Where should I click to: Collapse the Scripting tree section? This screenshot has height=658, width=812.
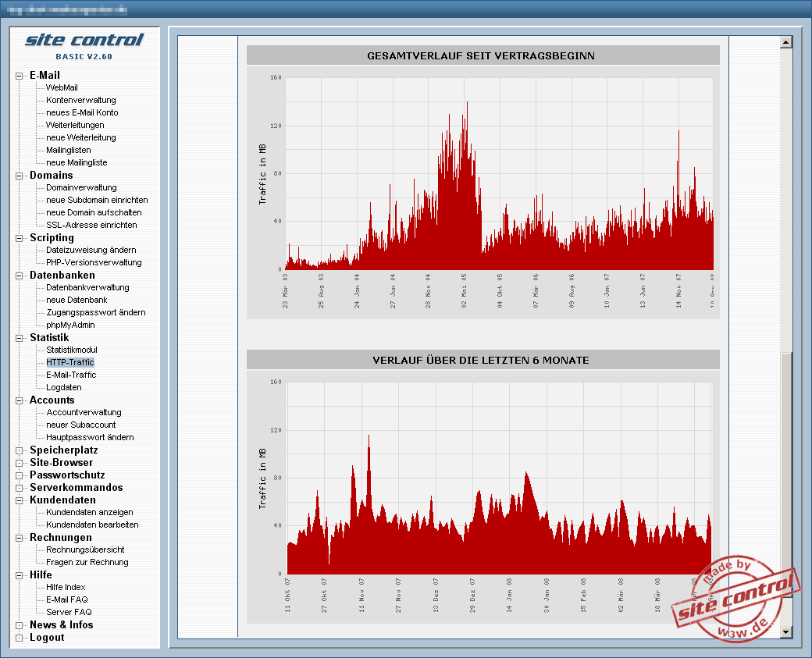tap(20, 239)
